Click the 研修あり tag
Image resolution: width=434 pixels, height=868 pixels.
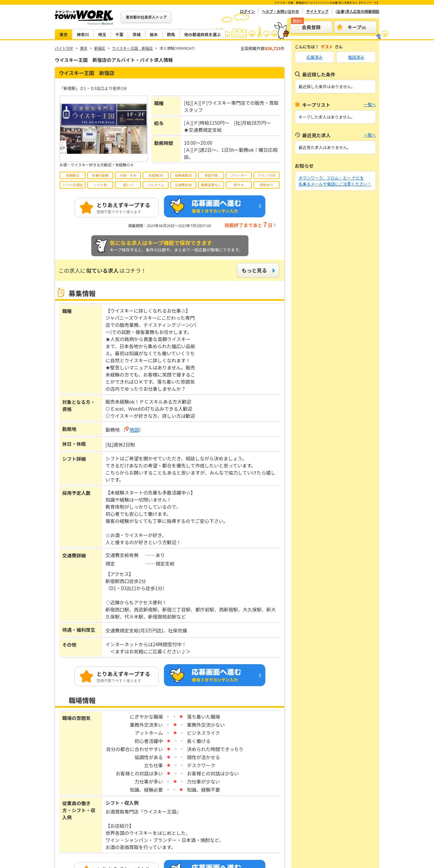coord(266,185)
